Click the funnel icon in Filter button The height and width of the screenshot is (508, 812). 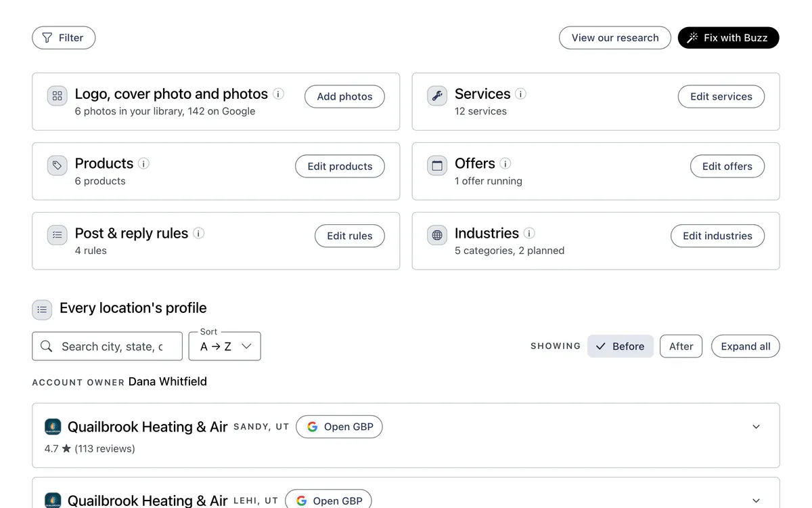point(47,38)
